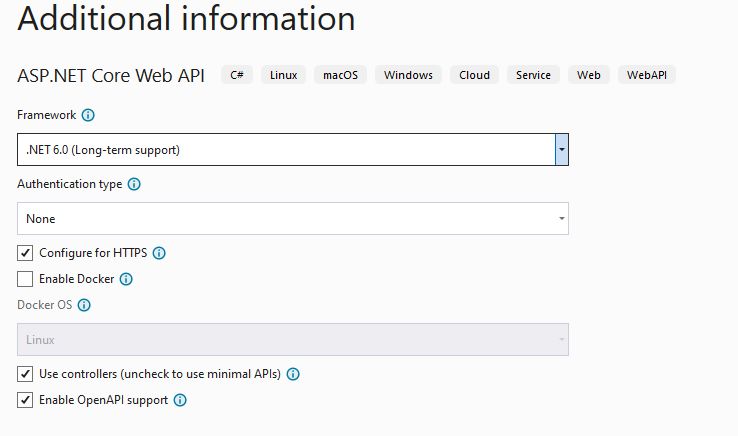
Task: Click the Framework info icon
Action: click(x=88, y=115)
